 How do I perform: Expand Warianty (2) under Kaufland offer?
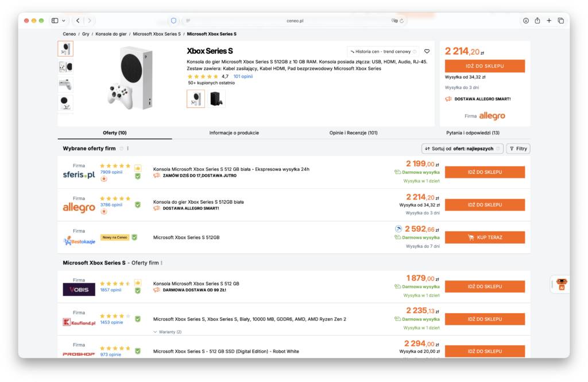tap(167, 332)
